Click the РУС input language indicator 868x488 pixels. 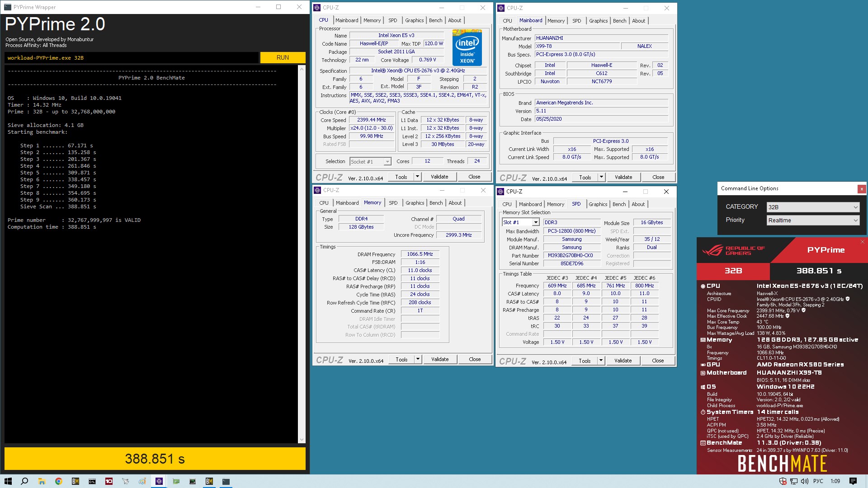point(818,481)
